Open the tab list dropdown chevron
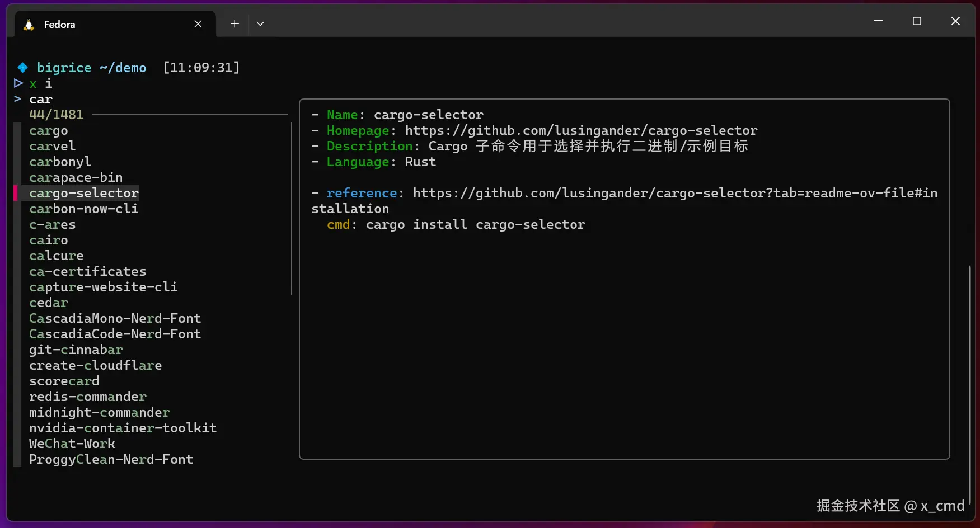Screen dimensions: 980x528 pyautogui.click(x=260, y=24)
